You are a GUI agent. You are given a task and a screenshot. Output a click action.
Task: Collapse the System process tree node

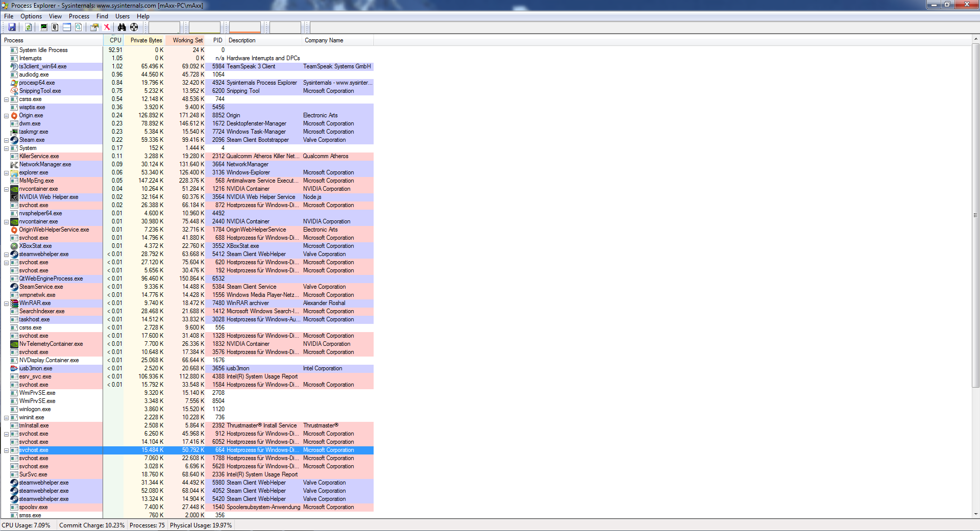click(6, 148)
